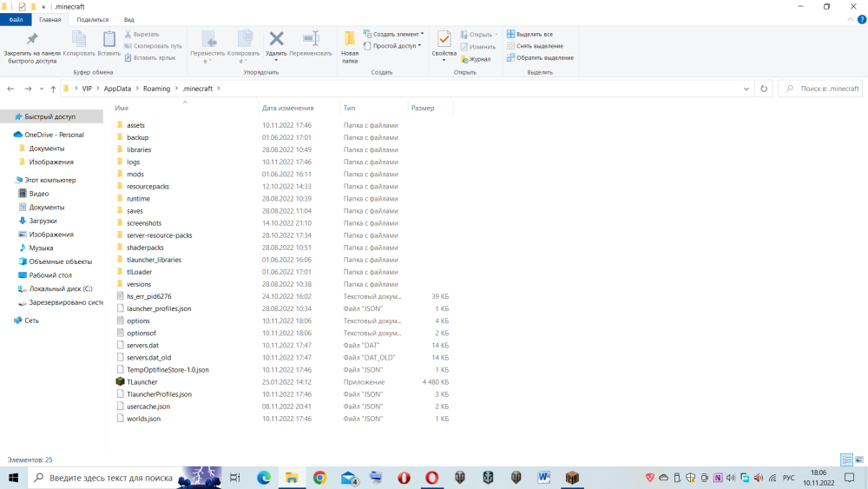Click the Переименовать icon
Screen dimensions: 868x489
pyautogui.click(x=311, y=43)
